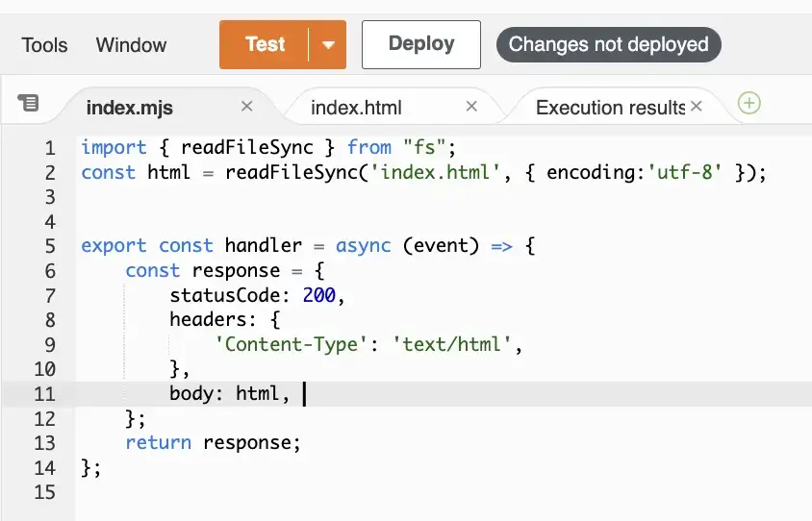Screen dimensions: 812x521
Task: Click line number 5 in gutter
Action: tap(50, 246)
